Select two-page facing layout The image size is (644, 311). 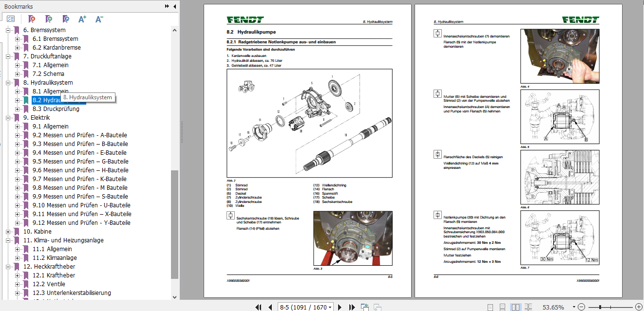click(x=515, y=307)
